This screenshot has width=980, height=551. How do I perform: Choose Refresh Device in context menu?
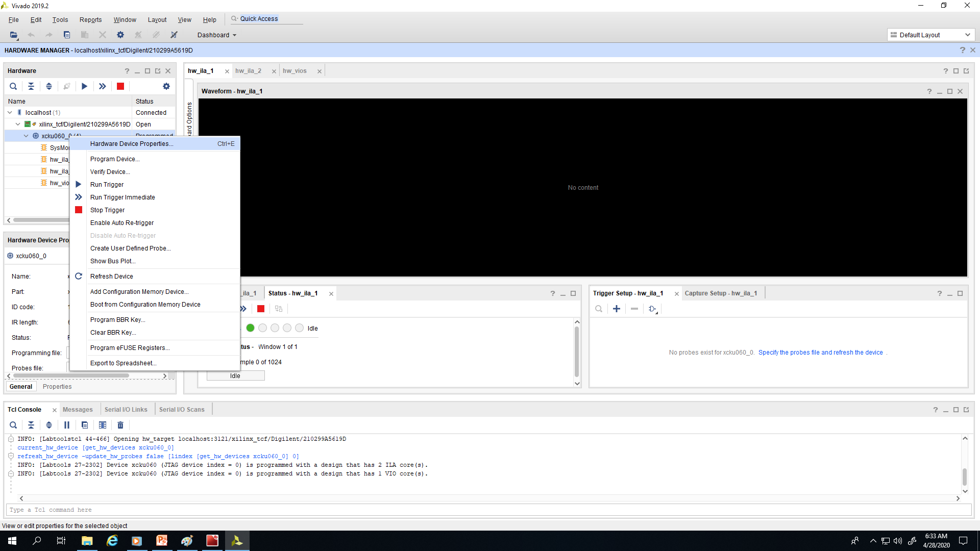coord(155,277)
